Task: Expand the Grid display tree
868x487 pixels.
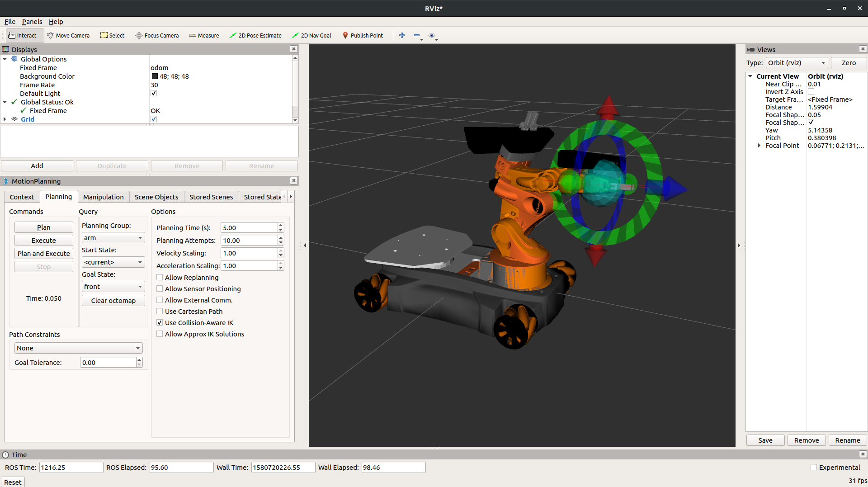Action: pos(5,119)
